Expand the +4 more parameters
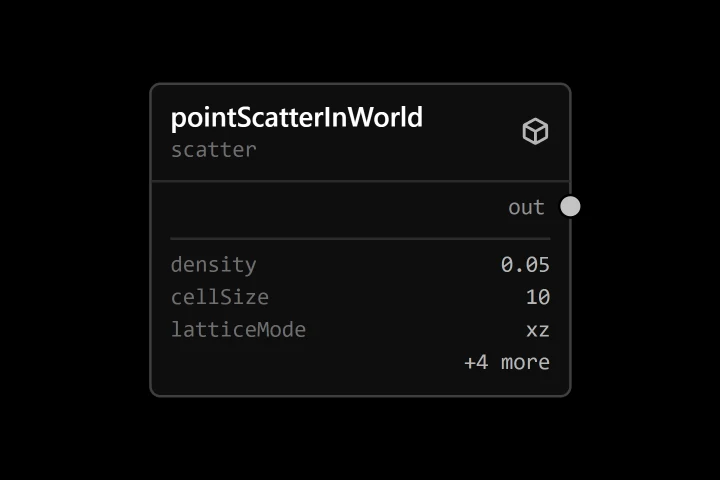The width and height of the screenshot is (720, 480). pos(507,362)
